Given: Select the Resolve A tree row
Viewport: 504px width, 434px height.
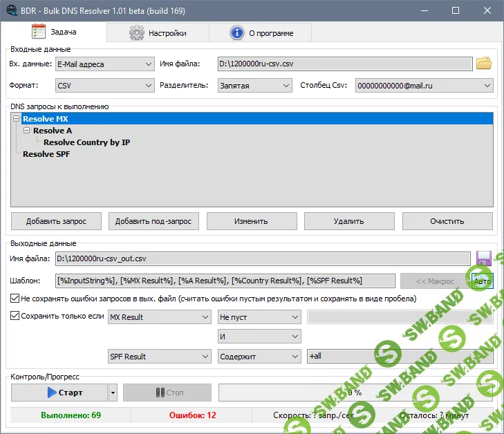Looking at the screenshot, I should (53, 131).
